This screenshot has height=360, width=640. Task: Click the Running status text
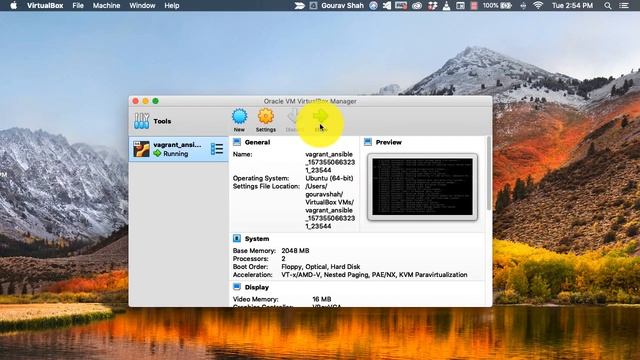[x=176, y=153]
